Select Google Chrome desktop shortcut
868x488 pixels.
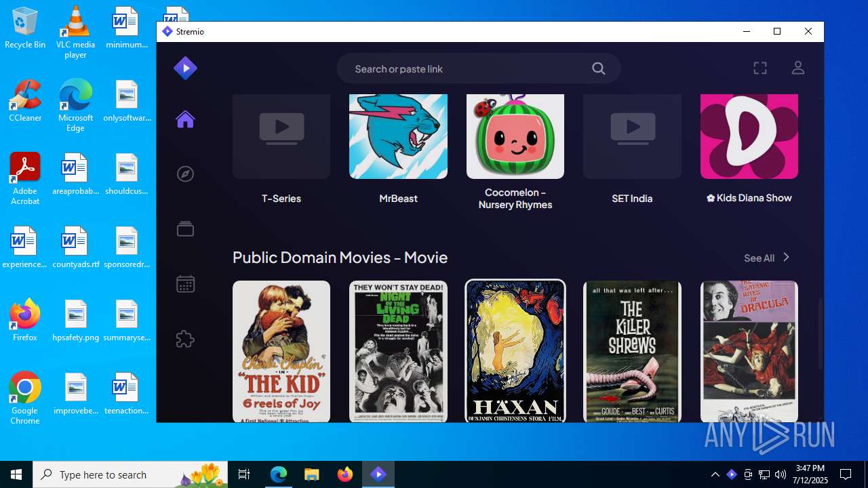coord(25,398)
